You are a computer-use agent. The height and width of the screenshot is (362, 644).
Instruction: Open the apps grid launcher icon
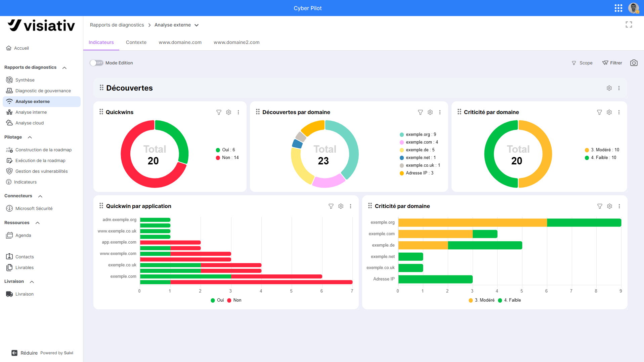(x=618, y=8)
